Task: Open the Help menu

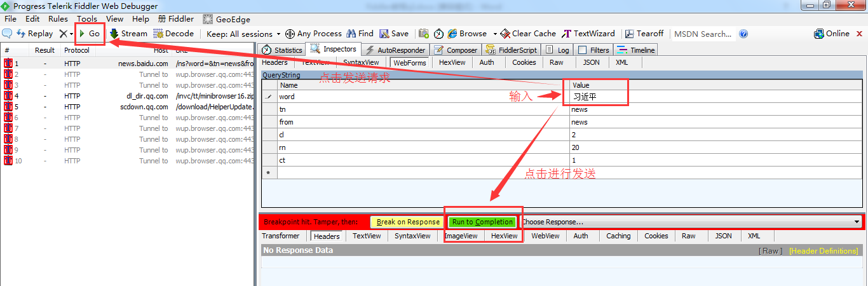Action: coord(140,19)
